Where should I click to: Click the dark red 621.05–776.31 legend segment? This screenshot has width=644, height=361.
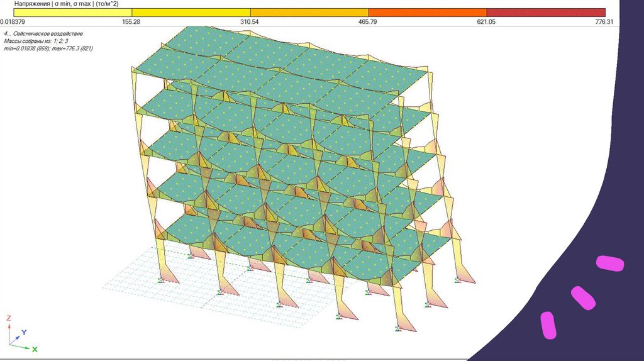pos(546,13)
